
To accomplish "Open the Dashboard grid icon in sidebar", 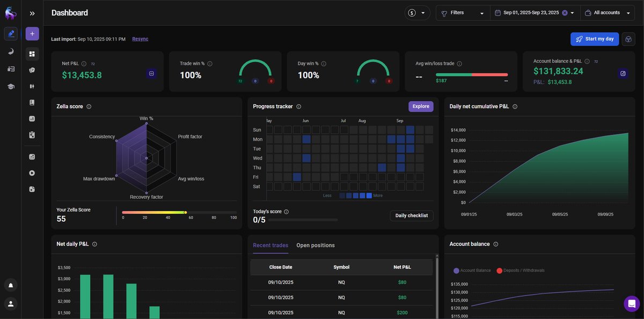I will pyautogui.click(x=32, y=54).
